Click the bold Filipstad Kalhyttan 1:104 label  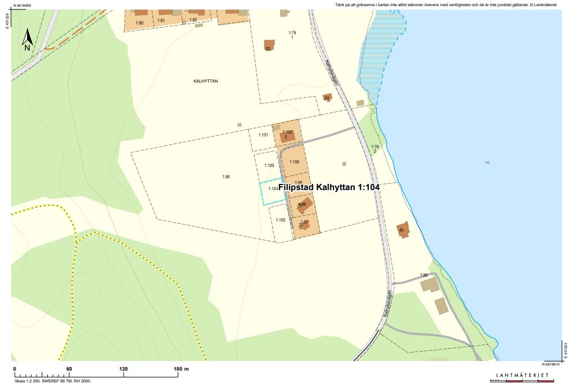tap(328, 188)
